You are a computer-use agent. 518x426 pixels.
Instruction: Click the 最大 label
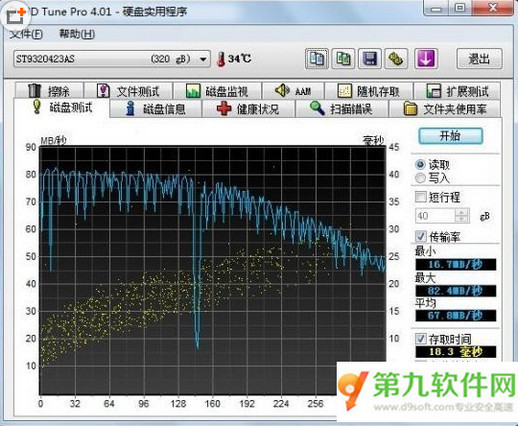pos(425,277)
